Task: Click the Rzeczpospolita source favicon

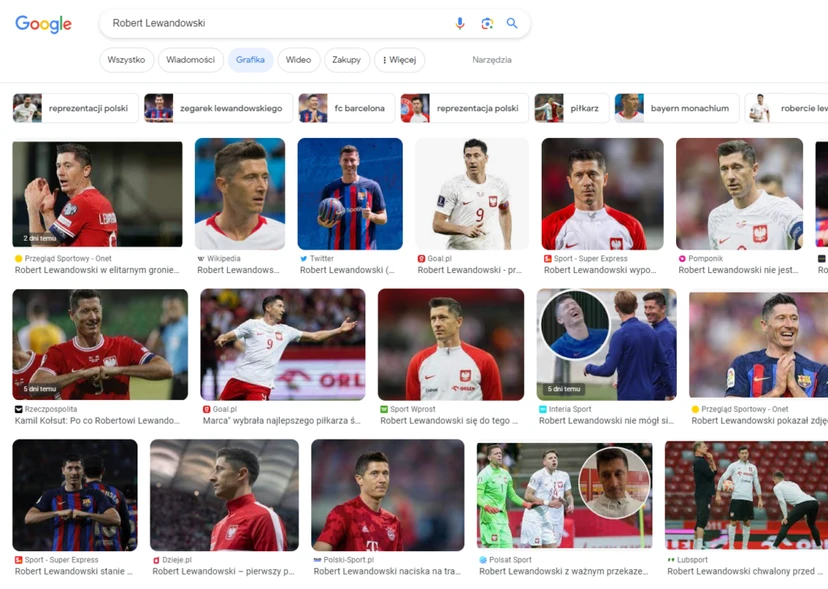Action: click(x=18, y=409)
